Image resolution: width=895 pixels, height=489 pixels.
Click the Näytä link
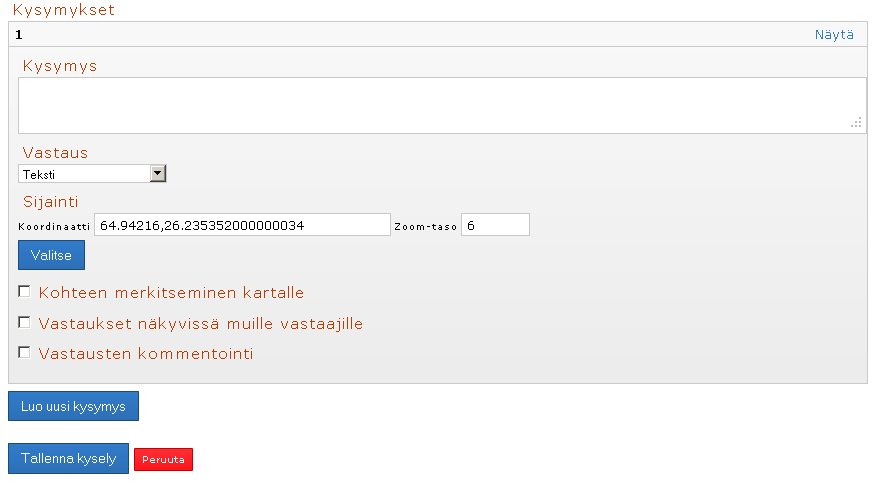(x=834, y=34)
